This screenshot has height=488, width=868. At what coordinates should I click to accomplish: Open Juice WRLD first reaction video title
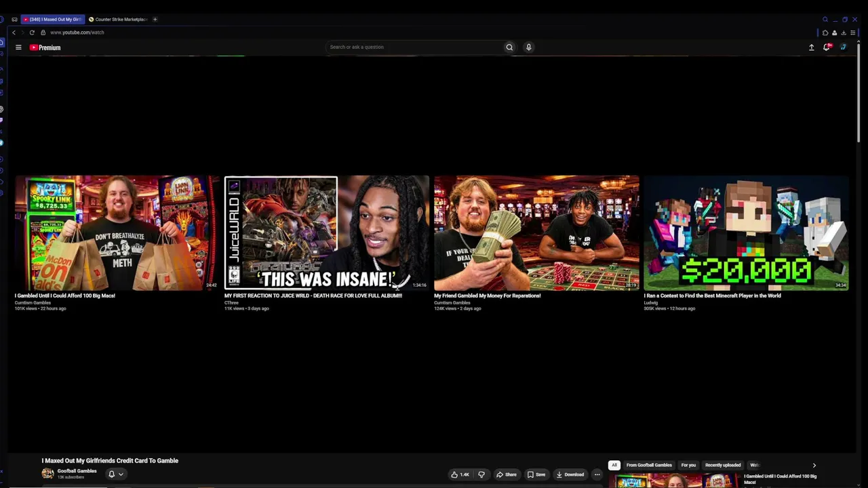[x=313, y=296]
